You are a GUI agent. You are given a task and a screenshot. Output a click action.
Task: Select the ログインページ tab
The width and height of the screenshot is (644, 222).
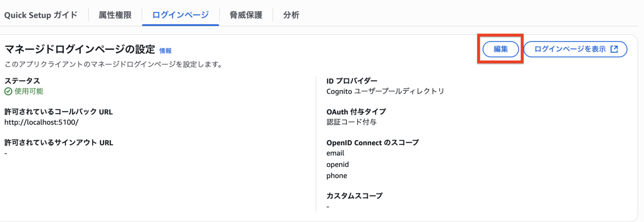[x=180, y=15]
